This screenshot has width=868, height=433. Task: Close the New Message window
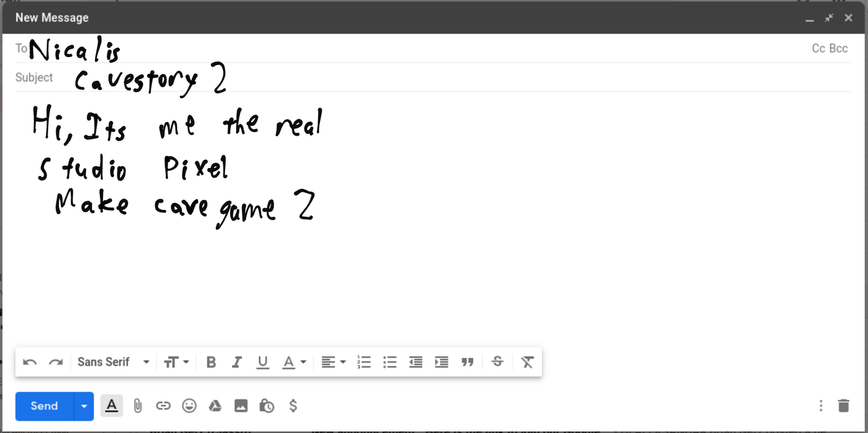pos(848,18)
